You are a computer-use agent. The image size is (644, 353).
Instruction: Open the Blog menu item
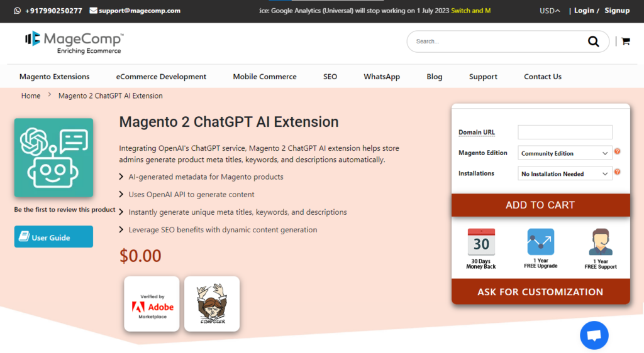(x=434, y=77)
